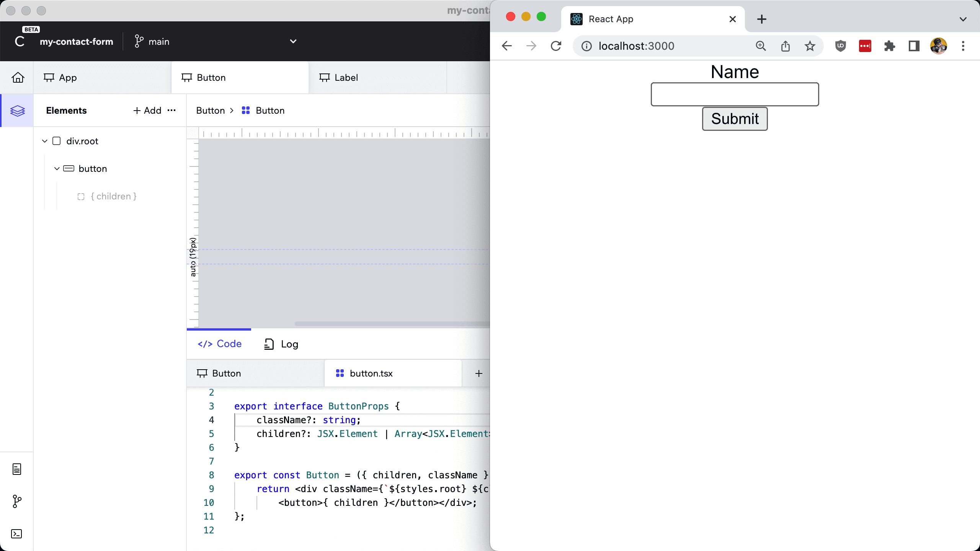Click the Button breadcrumb root

pos(211,111)
